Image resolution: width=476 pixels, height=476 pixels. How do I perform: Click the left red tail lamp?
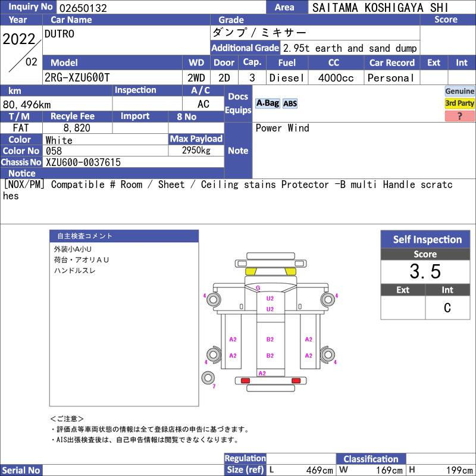(x=245, y=380)
